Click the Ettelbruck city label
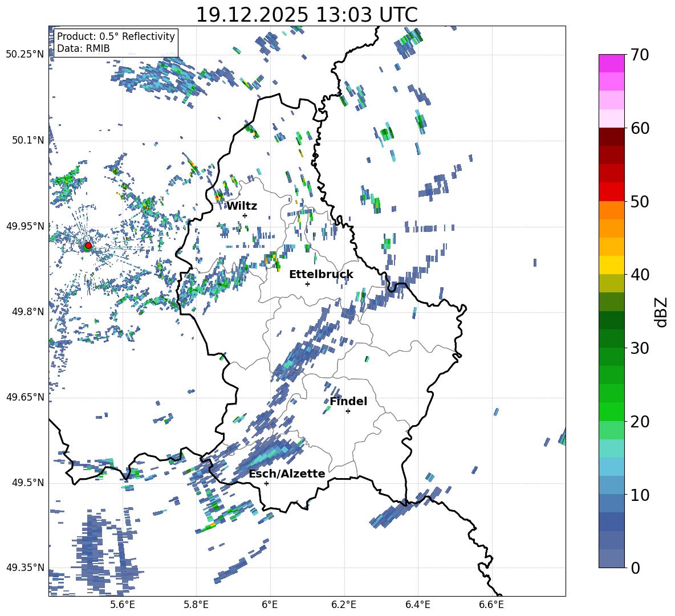The image size is (675, 616). coord(320,274)
